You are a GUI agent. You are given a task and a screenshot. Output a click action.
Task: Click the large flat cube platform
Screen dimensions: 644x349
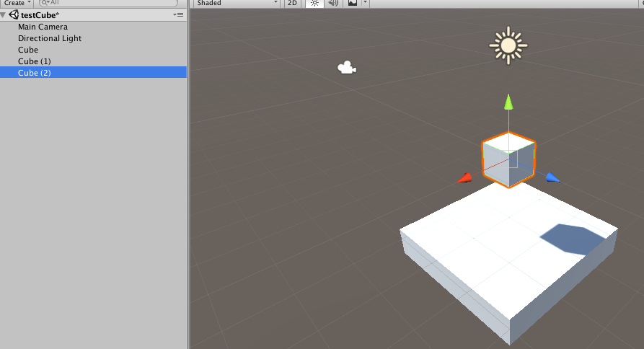pos(509,262)
